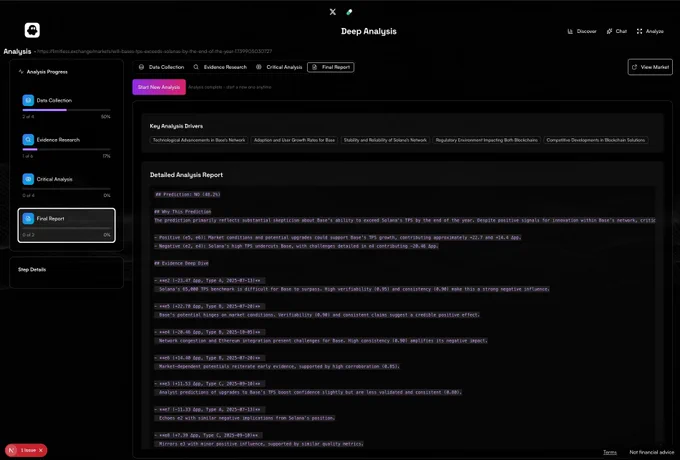Click the Step Details panel
The width and height of the screenshot is (680, 460).
pos(66,273)
